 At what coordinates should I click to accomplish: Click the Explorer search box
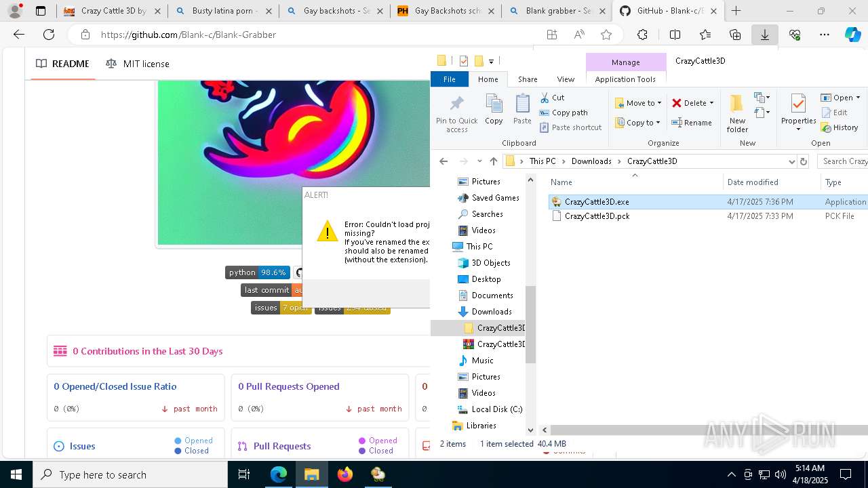(x=843, y=161)
